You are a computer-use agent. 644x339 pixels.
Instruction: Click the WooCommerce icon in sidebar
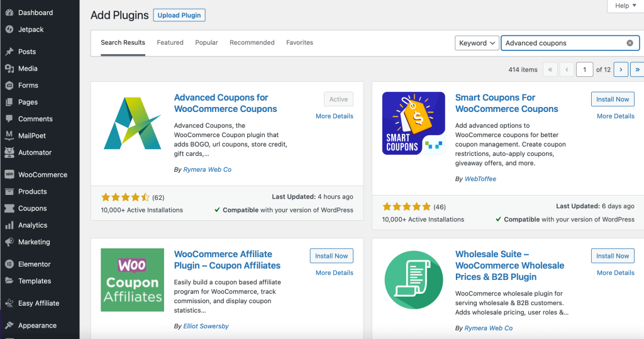pos(9,175)
